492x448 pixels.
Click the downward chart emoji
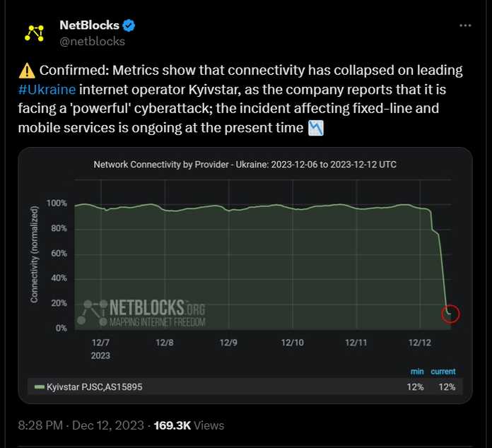point(316,129)
